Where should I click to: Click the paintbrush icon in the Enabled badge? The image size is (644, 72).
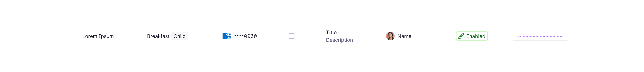(461, 36)
